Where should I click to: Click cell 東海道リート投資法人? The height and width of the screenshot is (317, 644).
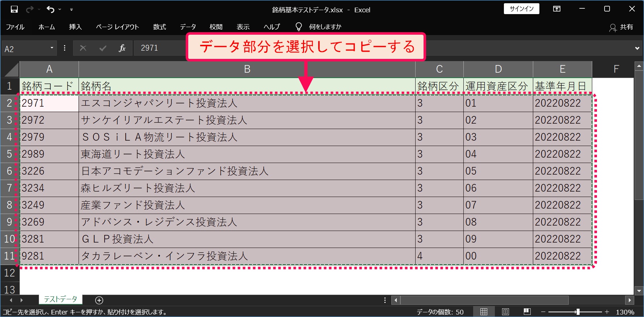[247, 154]
